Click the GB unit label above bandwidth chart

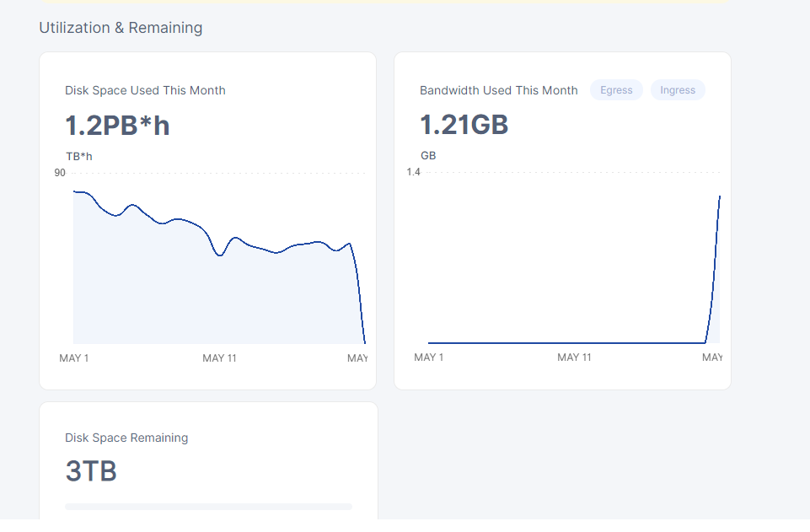(x=428, y=155)
